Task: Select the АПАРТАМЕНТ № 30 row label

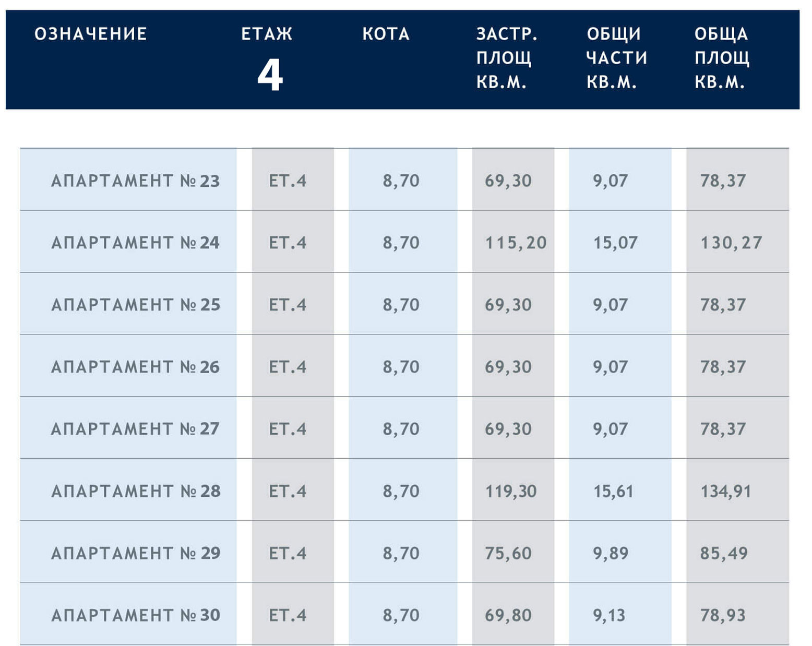Action: [x=136, y=615]
